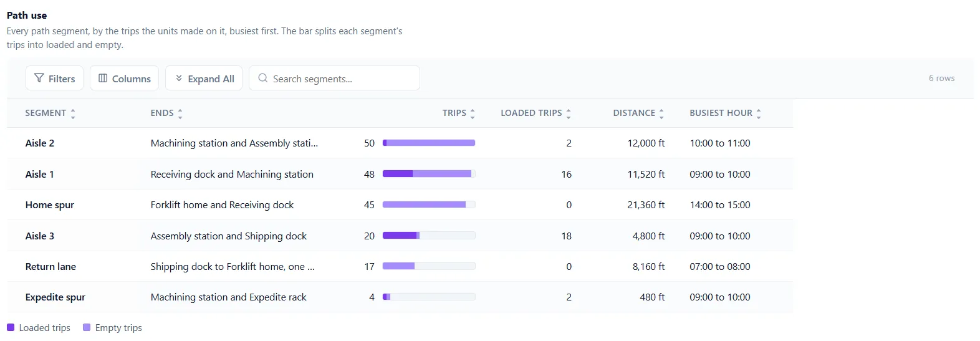980x341 pixels.
Task: Expand all segment rows
Action: [x=204, y=78]
